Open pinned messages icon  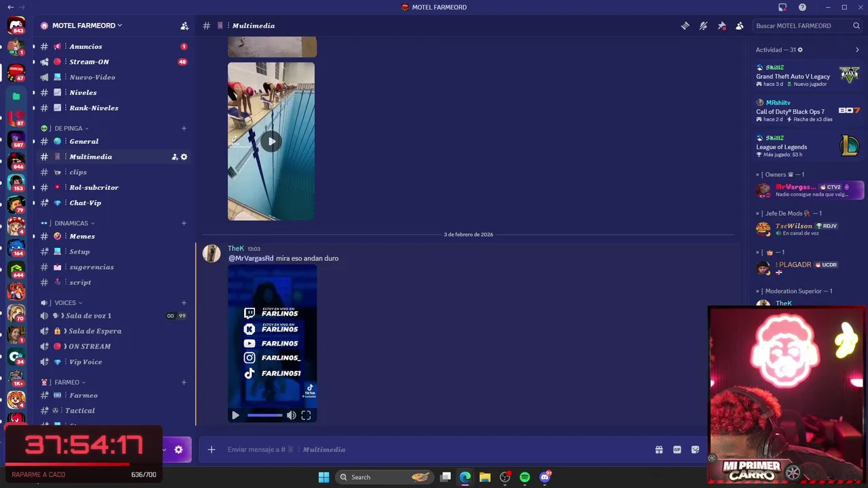[722, 26]
